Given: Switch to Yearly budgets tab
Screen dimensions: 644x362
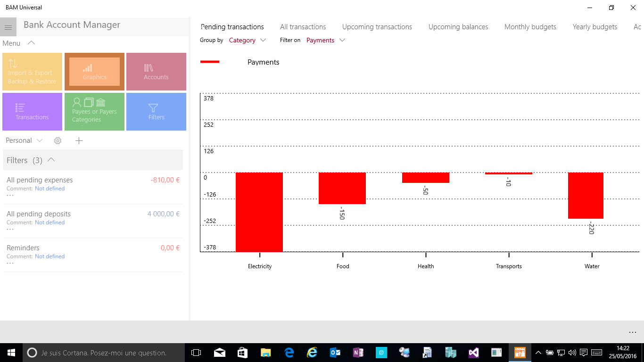Looking at the screenshot, I should coord(595,27).
